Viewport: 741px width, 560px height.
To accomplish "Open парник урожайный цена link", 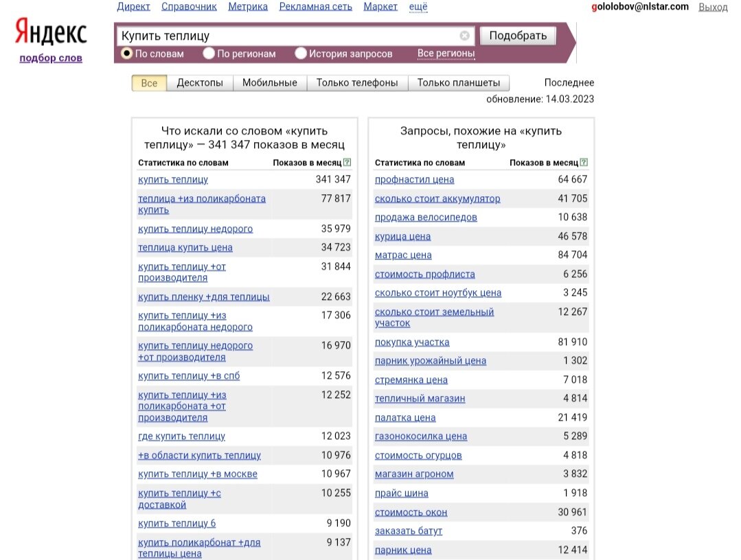I will click(x=431, y=361).
